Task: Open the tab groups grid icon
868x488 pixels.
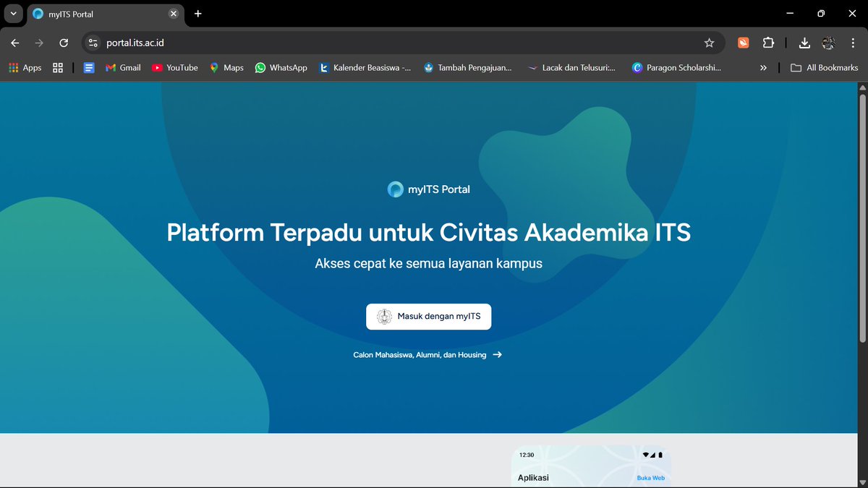Action: click(x=58, y=67)
